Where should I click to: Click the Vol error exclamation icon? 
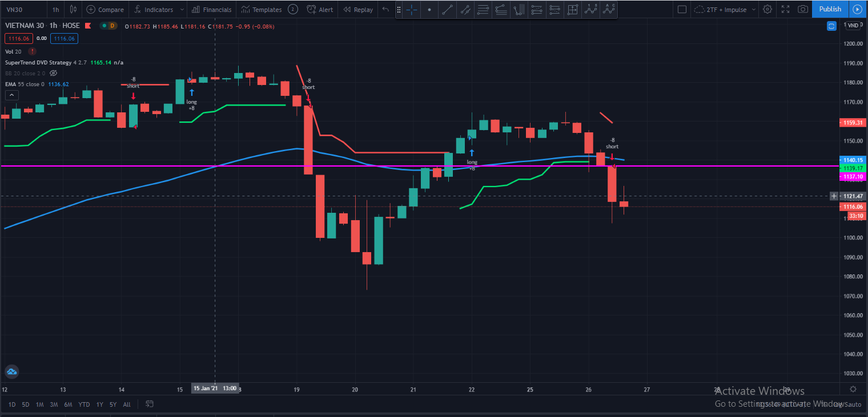point(32,51)
